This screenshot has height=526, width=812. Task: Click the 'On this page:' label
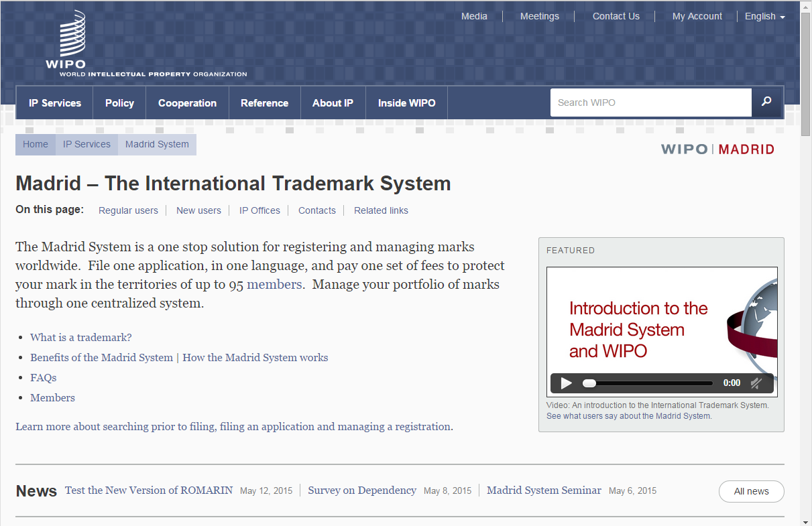click(x=50, y=210)
